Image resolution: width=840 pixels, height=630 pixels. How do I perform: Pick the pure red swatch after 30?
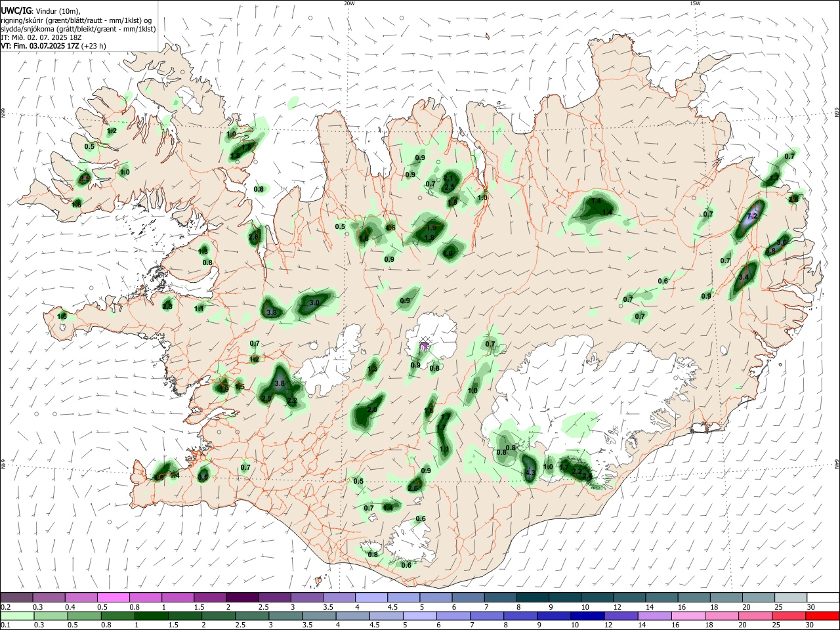tap(824, 616)
